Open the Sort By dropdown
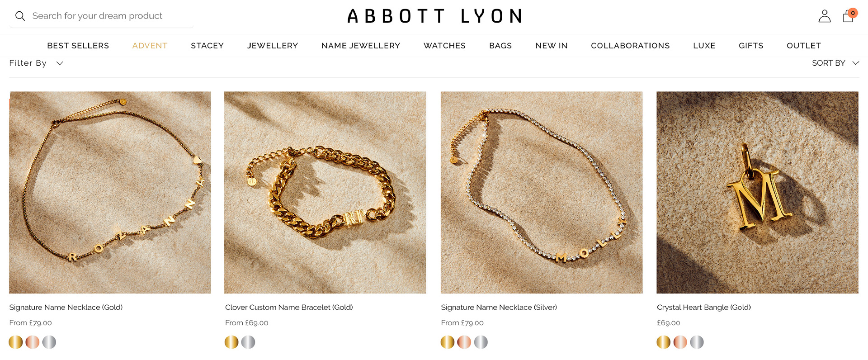868x360 pixels. pyautogui.click(x=835, y=63)
